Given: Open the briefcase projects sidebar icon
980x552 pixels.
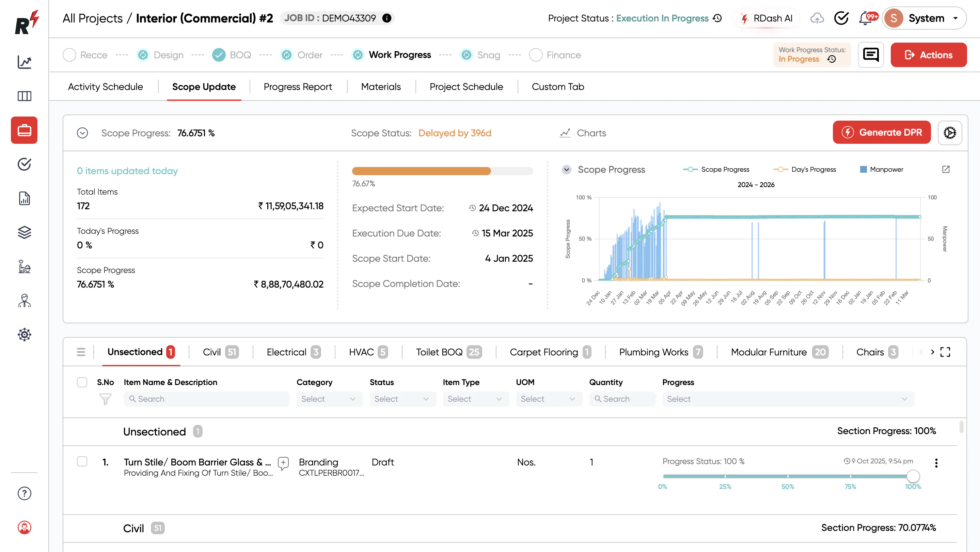Looking at the screenshot, I should (x=25, y=130).
